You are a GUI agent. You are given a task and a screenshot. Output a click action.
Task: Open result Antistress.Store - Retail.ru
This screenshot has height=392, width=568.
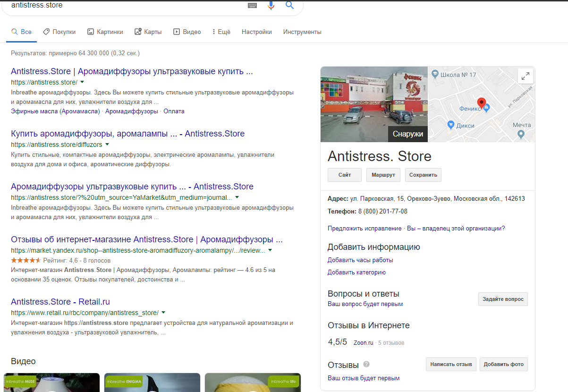point(60,302)
